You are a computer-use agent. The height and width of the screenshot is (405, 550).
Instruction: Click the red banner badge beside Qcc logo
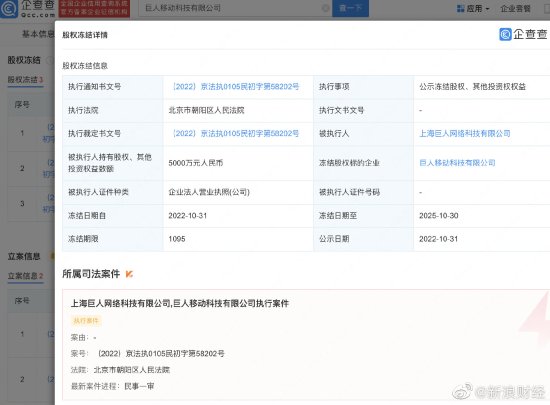[x=94, y=8]
